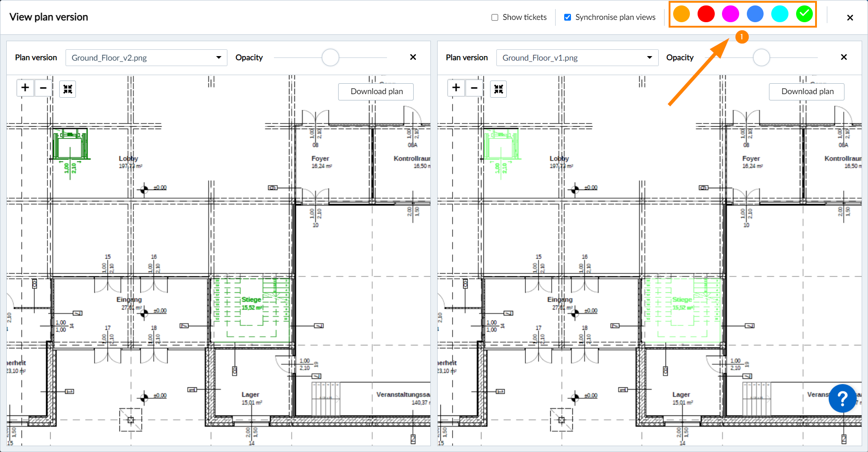
Task: Zoom out on the left plan view
Action: click(43, 88)
